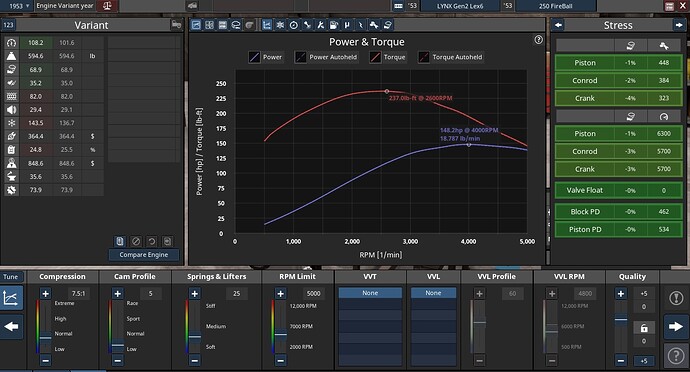Select the Compression 7.5:1 value field
The height and width of the screenshot is (372, 690).
click(x=78, y=294)
